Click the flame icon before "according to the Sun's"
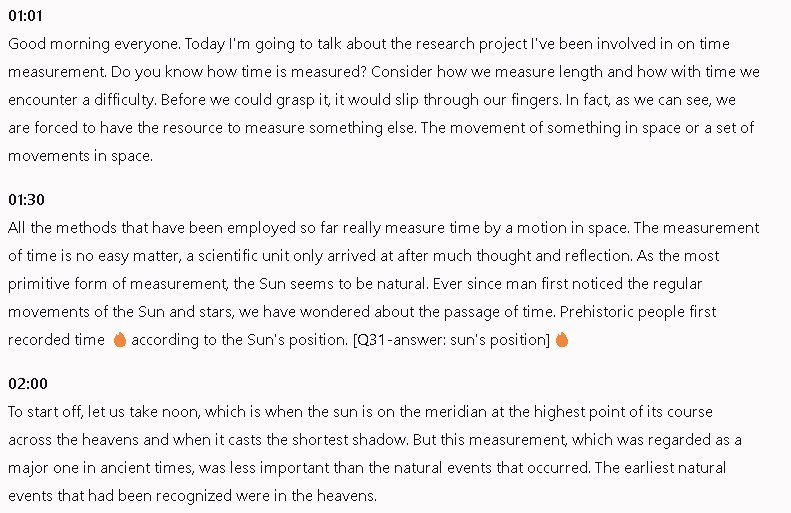Image resolution: width=791 pixels, height=513 pixels. click(x=120, y=340)
